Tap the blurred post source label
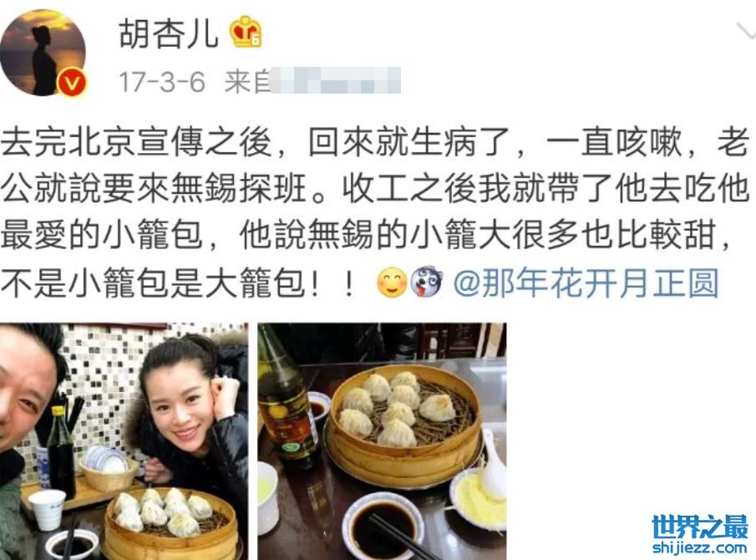This screenshot has height=560, width=756. coord(336,80)
